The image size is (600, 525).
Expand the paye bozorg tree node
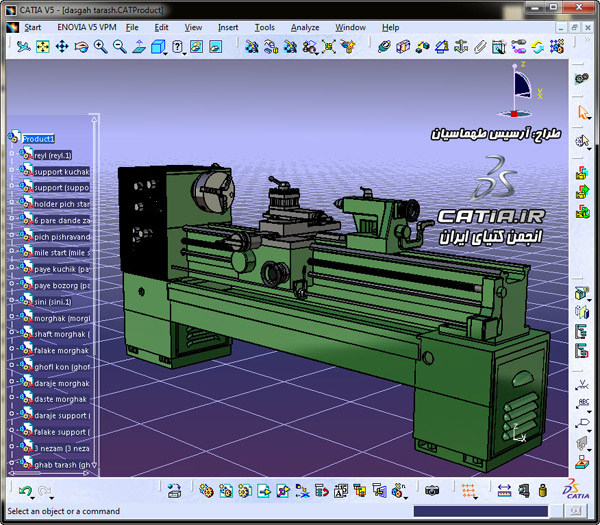pos(11,284)
